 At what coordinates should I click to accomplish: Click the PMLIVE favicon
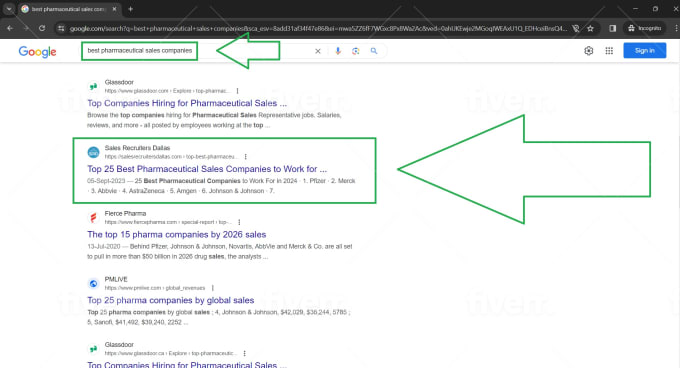(x=93, y=283)
